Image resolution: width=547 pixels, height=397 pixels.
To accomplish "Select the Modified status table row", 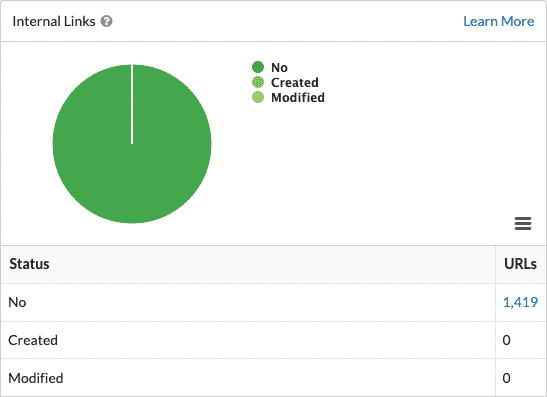I will 274,378.
